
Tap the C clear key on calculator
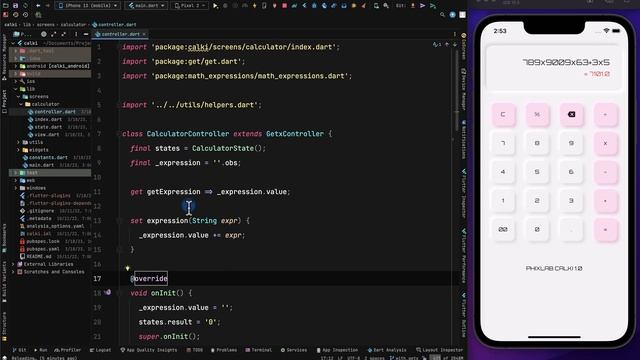click(503, 115)
